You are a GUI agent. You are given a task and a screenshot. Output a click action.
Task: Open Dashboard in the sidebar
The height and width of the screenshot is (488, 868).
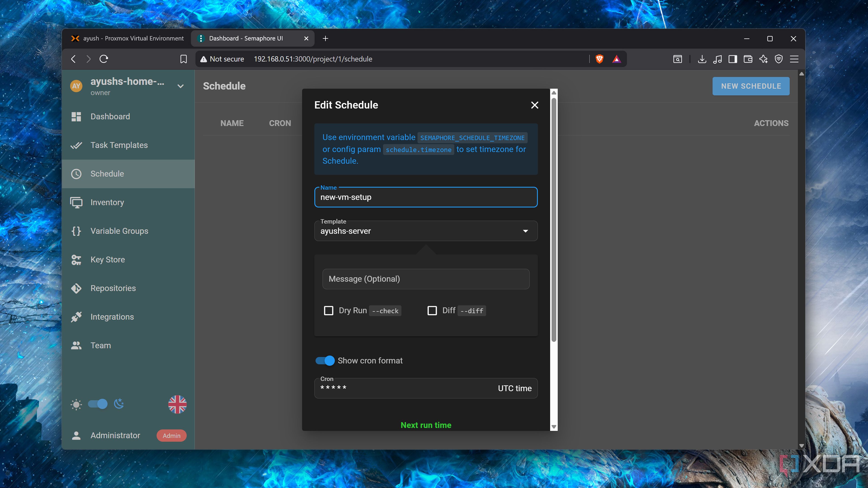pyautogui.click(x=128, y=117)
